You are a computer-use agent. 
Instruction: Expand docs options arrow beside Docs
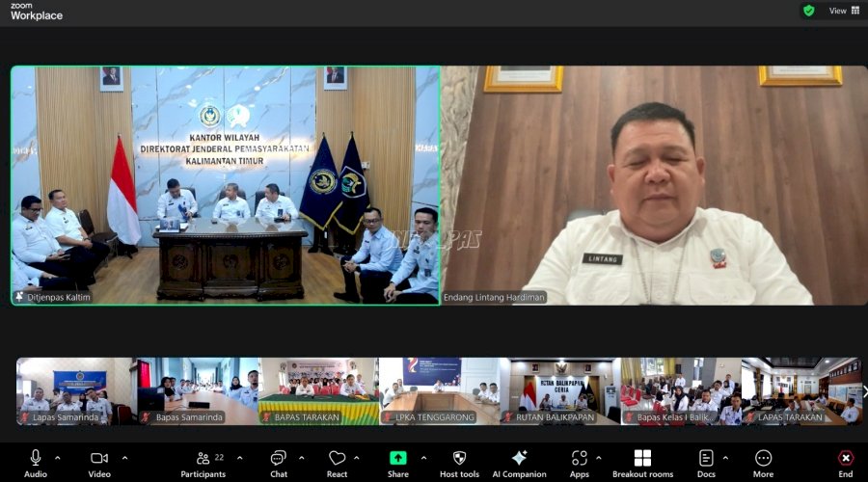(x=725, y=458)
